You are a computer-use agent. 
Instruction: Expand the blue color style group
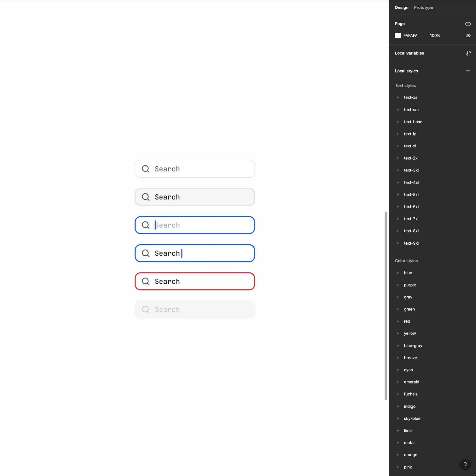point(398,273)
